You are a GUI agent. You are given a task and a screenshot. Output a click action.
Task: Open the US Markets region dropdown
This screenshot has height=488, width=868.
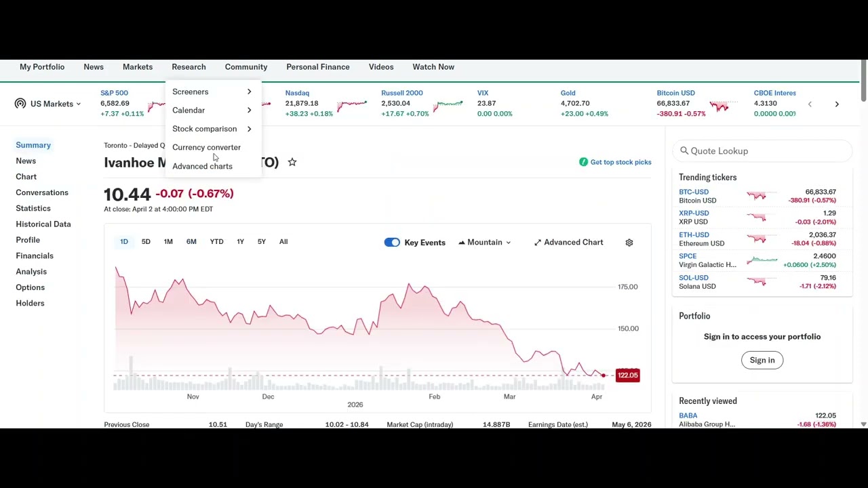[x=56, y=104]
